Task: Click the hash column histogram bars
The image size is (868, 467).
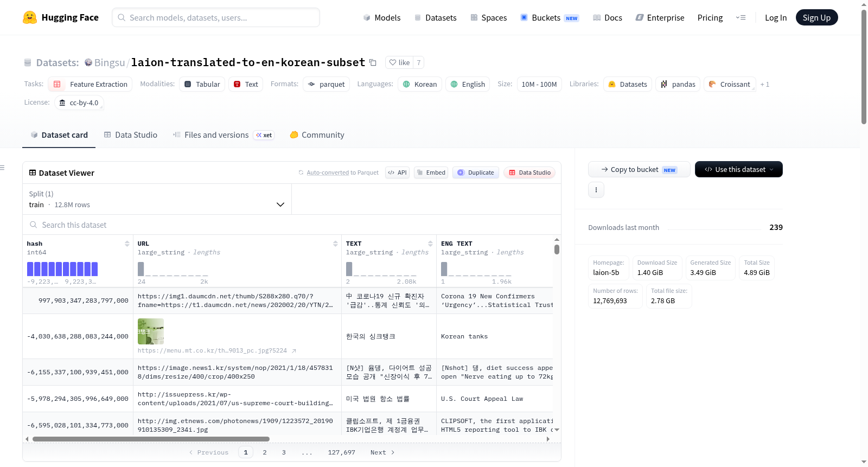Action: [62, 269]
